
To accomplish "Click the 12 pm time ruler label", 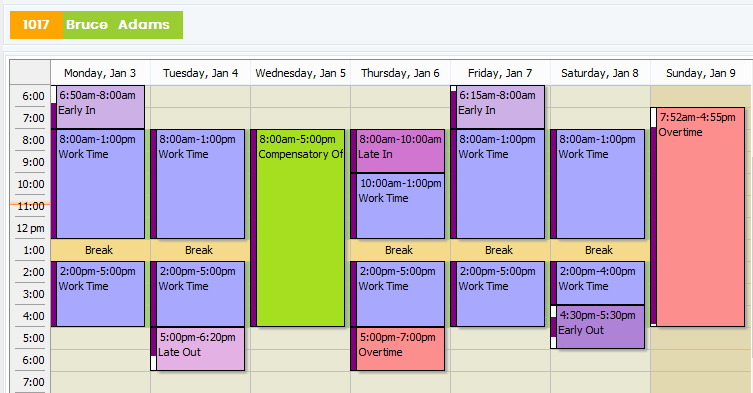I will coord(30,228).
